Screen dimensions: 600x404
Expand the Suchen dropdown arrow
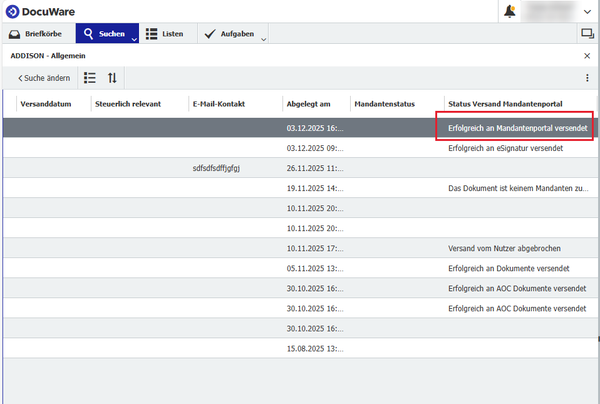pos(134,39)
